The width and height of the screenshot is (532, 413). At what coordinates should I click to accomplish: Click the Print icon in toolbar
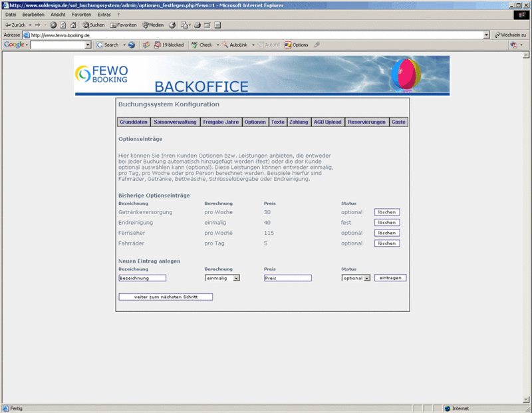pyautogui.click(x=197, y=25)
